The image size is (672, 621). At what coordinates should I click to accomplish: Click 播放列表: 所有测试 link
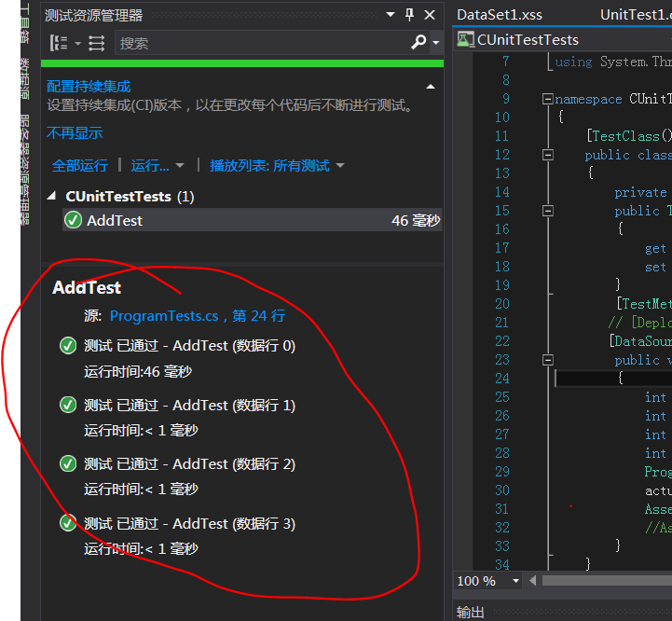tap(269, 165)
